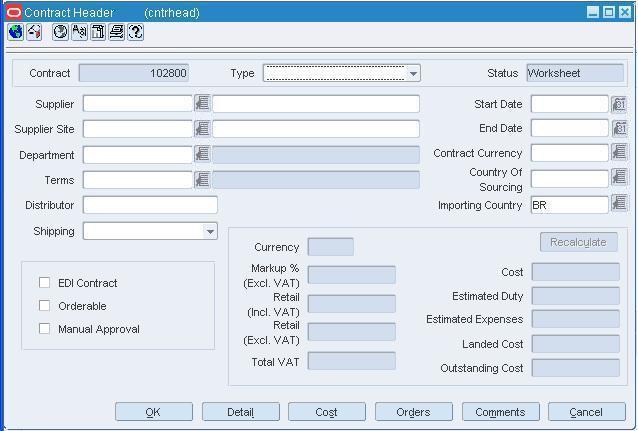Tick the Orderable checkbox
The image size is (638, 431).
44,305
